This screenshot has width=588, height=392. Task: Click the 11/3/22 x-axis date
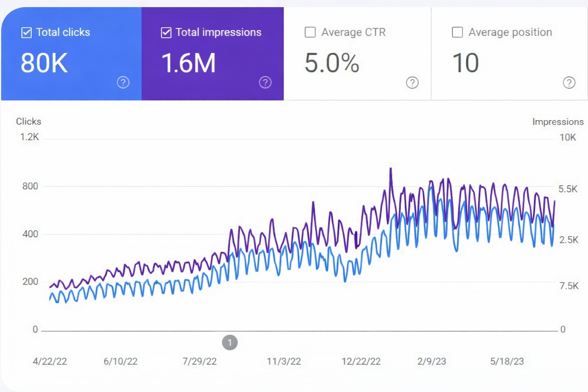pyautogui.click(x=284, y=361)
